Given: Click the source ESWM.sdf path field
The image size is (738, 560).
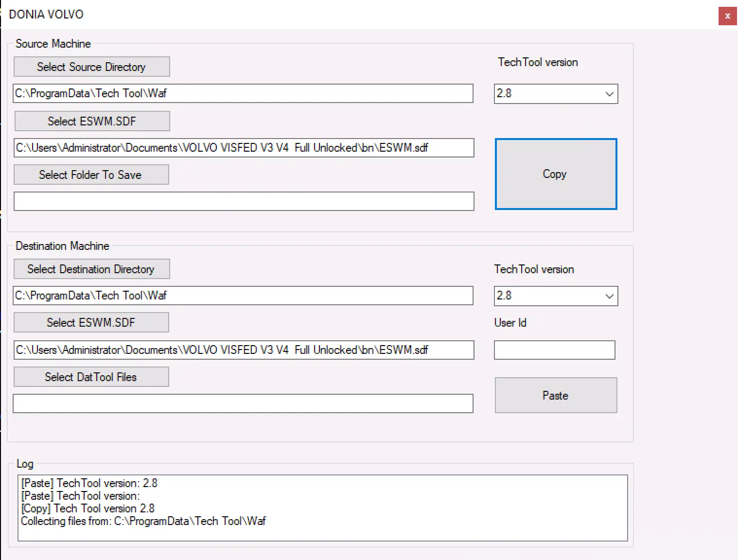Looking at the screenshot, I should click(x=243, y=148).
